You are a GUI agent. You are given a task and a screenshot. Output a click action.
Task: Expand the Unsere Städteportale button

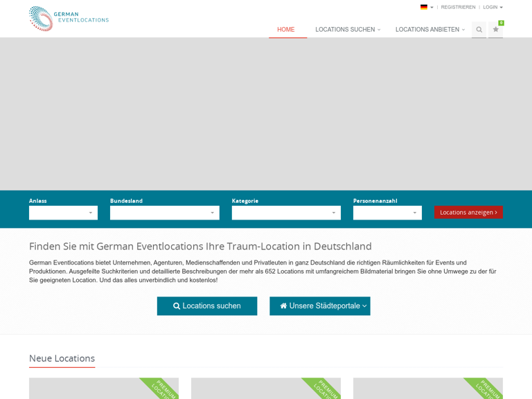320,306
